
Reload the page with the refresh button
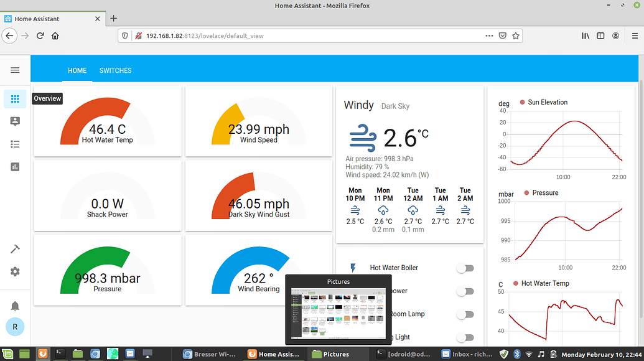click(40, 35)
